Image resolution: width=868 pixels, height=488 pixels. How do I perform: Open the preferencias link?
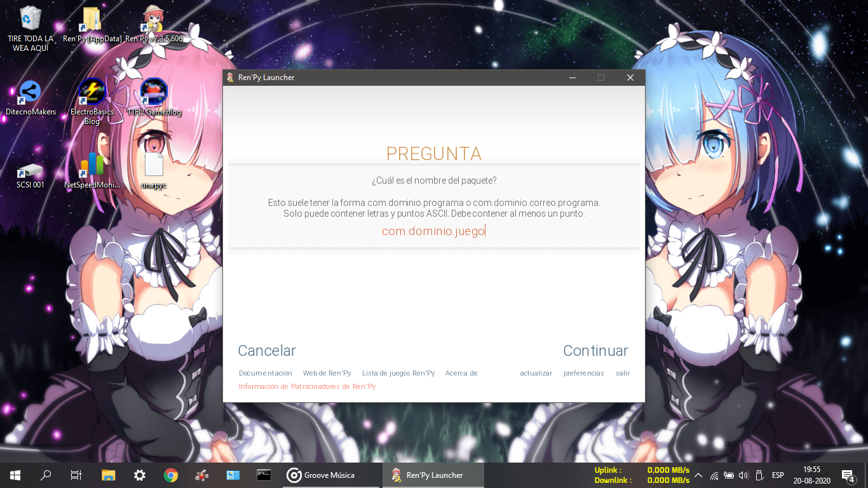(584, 373)
